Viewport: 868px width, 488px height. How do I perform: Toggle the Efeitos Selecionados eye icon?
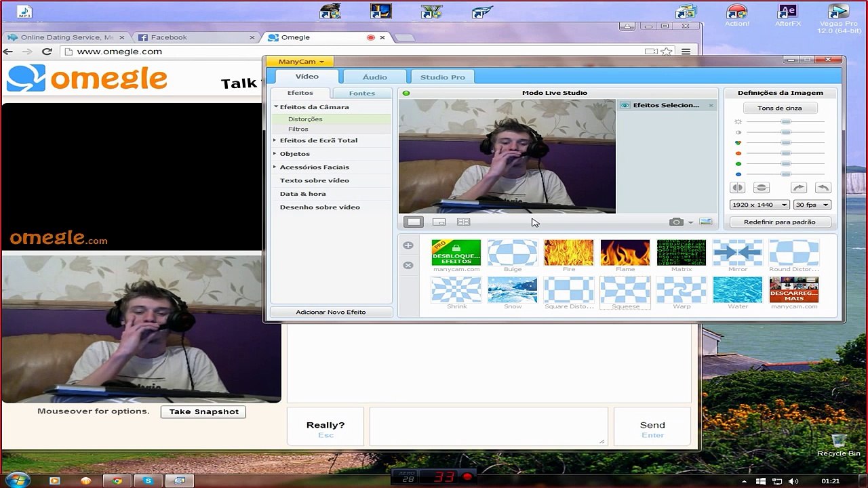coord(625,105)
